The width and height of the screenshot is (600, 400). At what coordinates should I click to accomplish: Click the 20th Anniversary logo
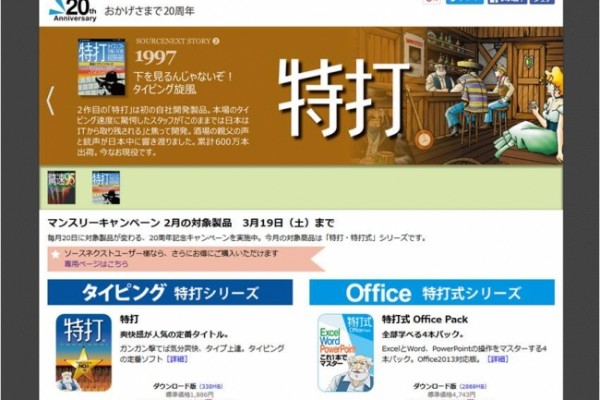click(73, 11)
